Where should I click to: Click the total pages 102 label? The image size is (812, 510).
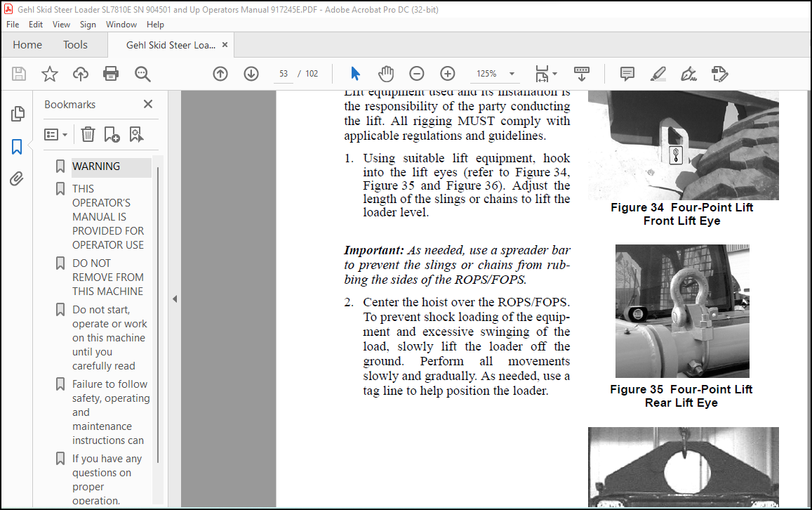tap(312, 74)
